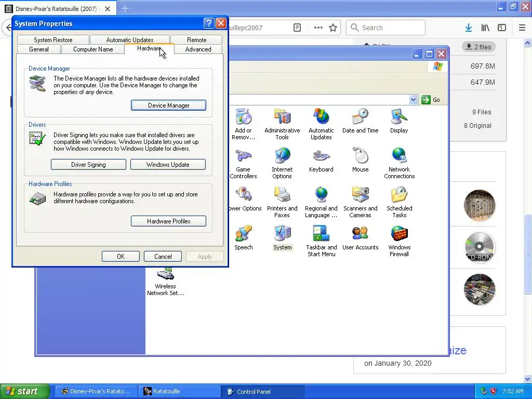532x399 pixels.
Task: Click the 697.8M file size entry
Action: click(x=483, y=66)
